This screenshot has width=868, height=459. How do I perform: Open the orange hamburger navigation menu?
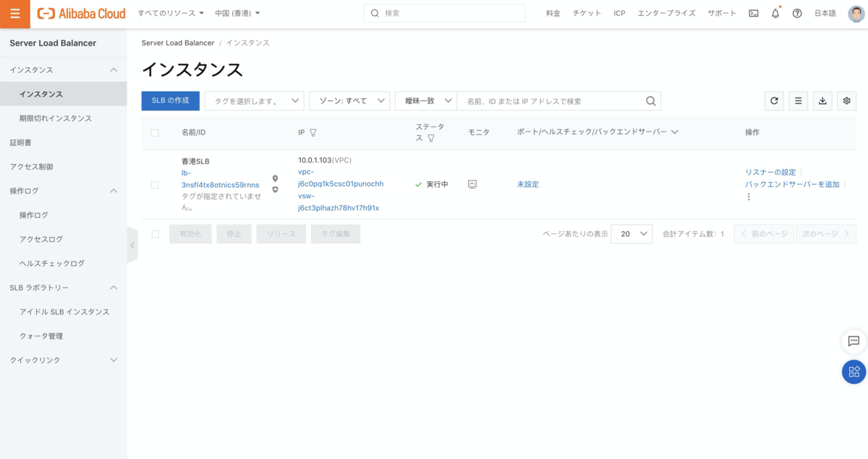coord(15,14)
